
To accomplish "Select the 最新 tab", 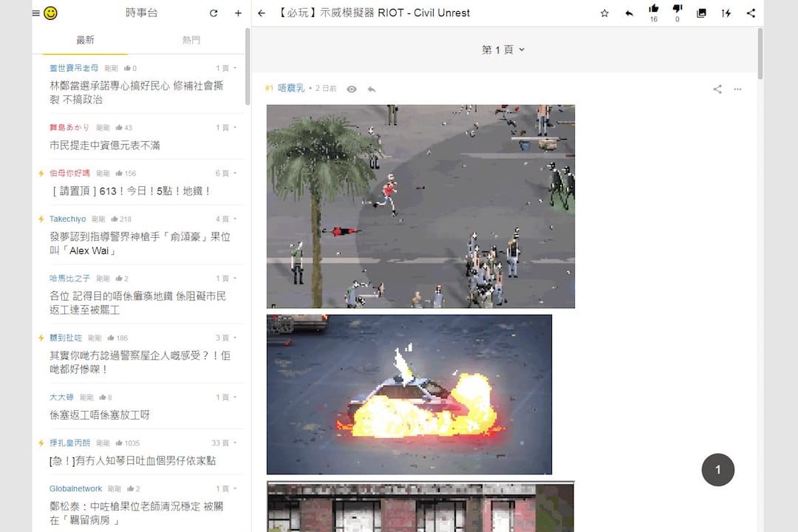I will pyautogui.click(x=86, y=40).
